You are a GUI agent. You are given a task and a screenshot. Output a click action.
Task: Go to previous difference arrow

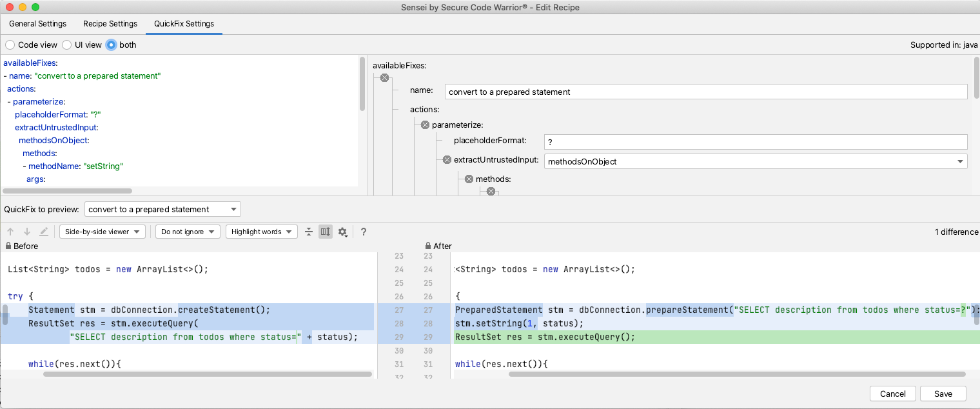pyautogui.click(x=10, y=232)
